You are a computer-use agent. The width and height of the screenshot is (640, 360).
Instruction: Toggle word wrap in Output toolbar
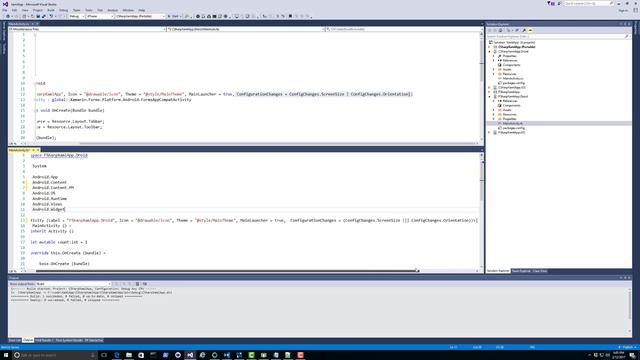tap(144, 284)
